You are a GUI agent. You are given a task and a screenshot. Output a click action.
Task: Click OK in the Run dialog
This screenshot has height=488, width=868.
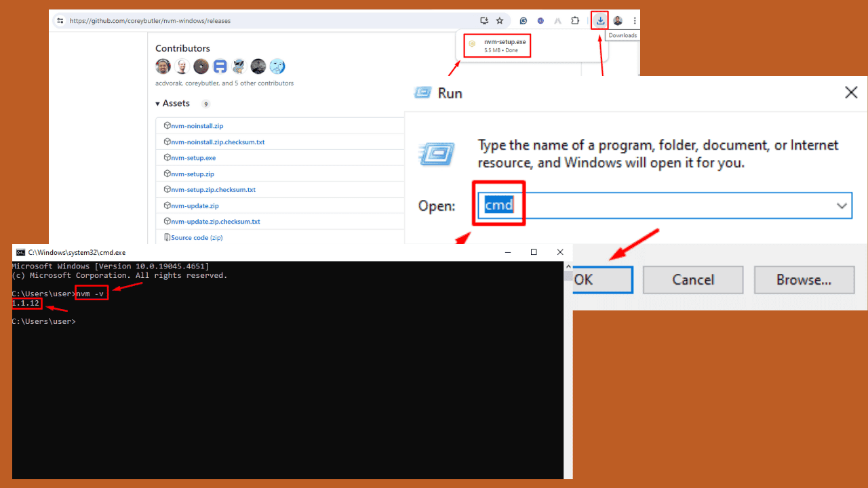pyautogui.click(x=603, y=279)
